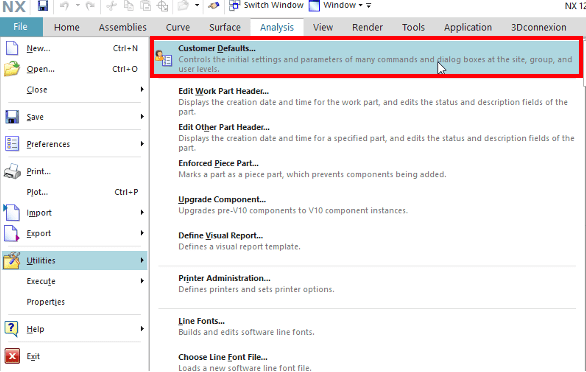Open the Render ribbon tab

coord(367,27)
